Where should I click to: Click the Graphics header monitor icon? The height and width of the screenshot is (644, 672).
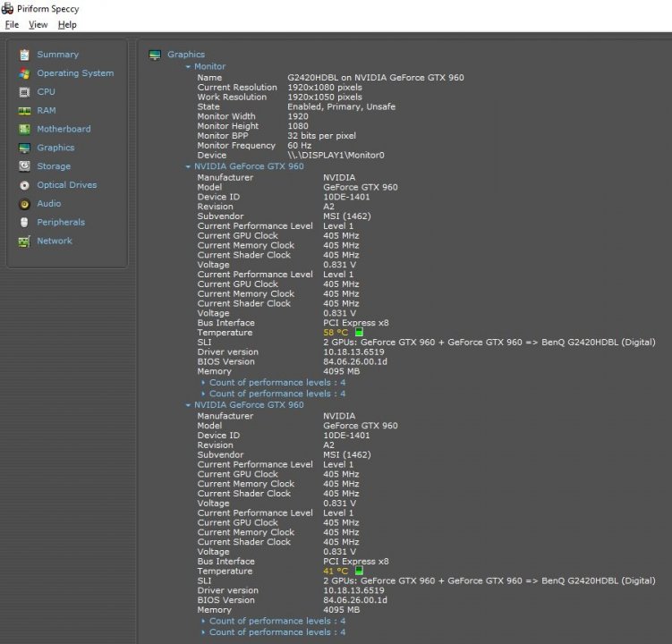pyautogui.click(x=155, y=55)
